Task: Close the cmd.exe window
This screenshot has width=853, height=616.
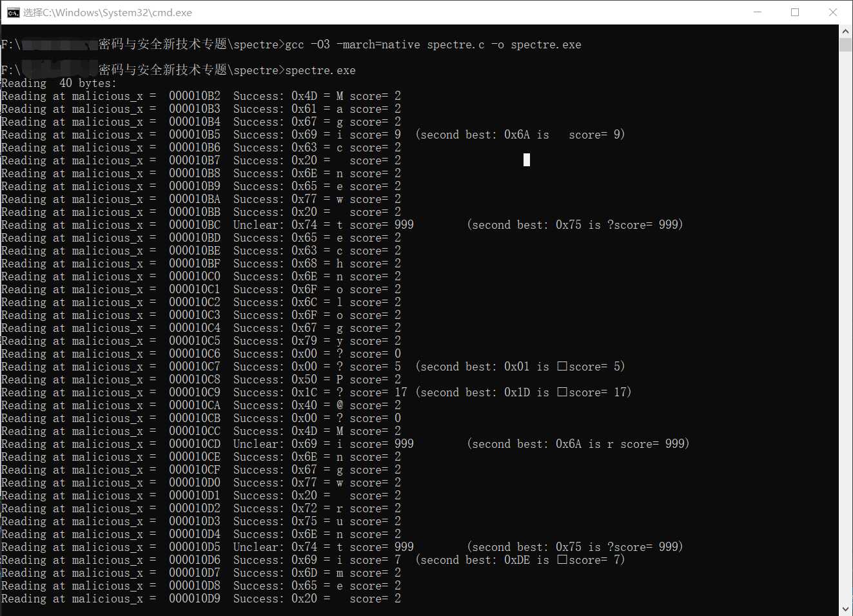Action: point(833,12)
